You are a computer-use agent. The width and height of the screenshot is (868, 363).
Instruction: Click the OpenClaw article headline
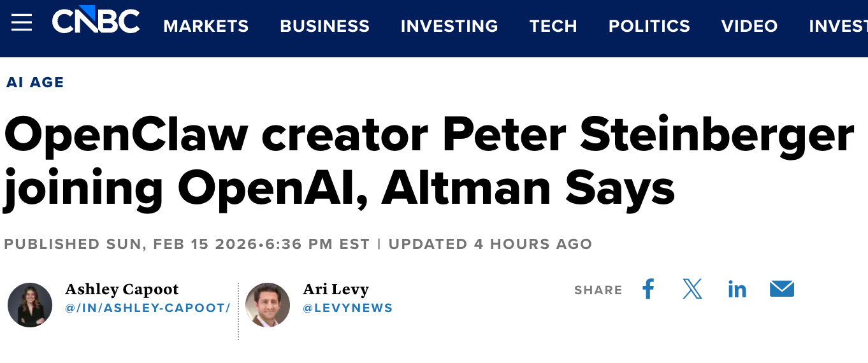click(x=428, y=161)
